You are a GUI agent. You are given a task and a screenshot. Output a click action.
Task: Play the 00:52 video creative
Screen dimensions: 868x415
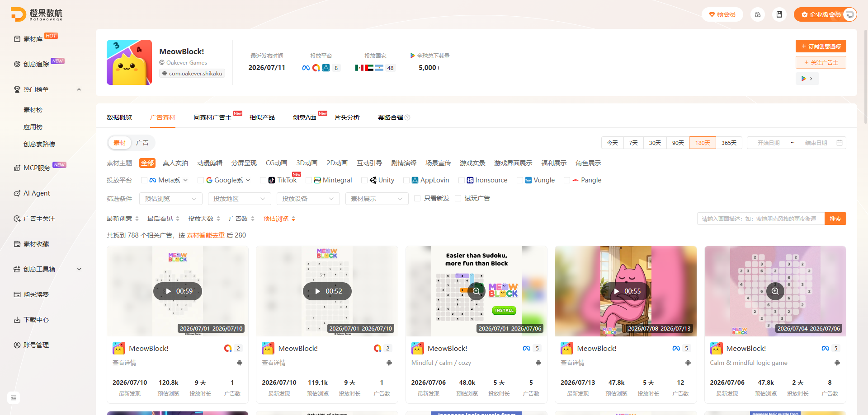pyautogui.click(x=327, y=291)
